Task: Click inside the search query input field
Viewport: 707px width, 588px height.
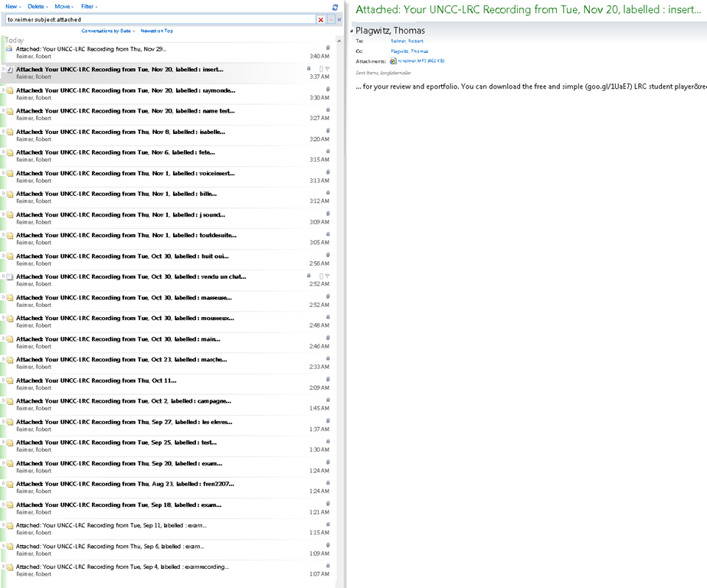Action: point(153,19)
